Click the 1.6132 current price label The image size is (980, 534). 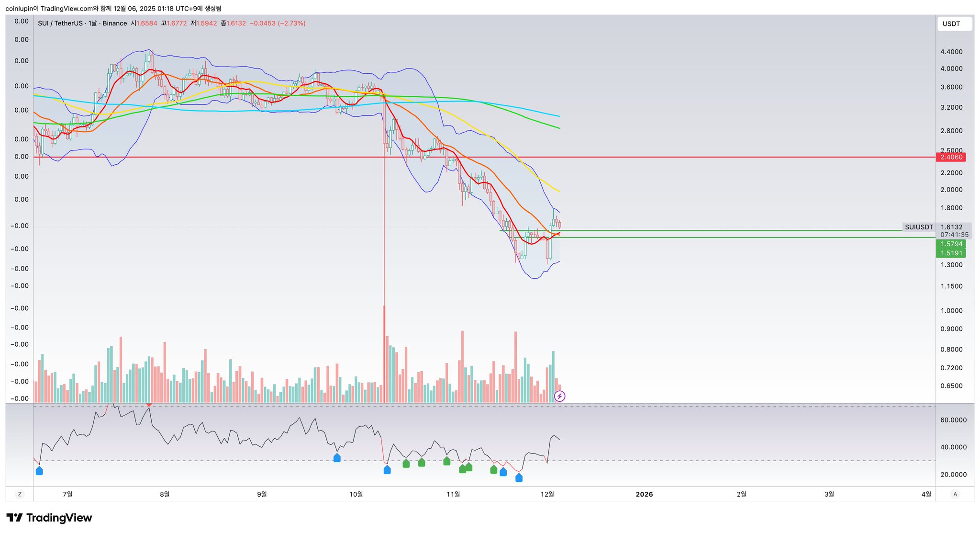pos(952,227)
